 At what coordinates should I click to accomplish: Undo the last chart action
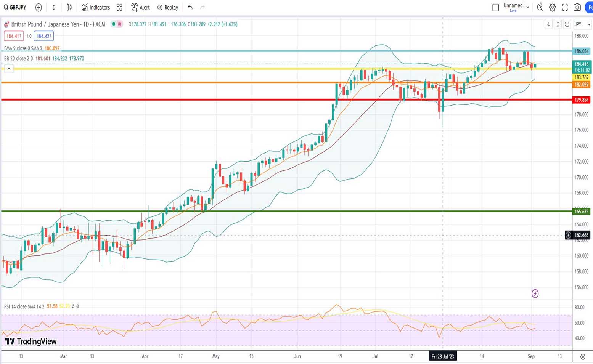tap(190, 7)
